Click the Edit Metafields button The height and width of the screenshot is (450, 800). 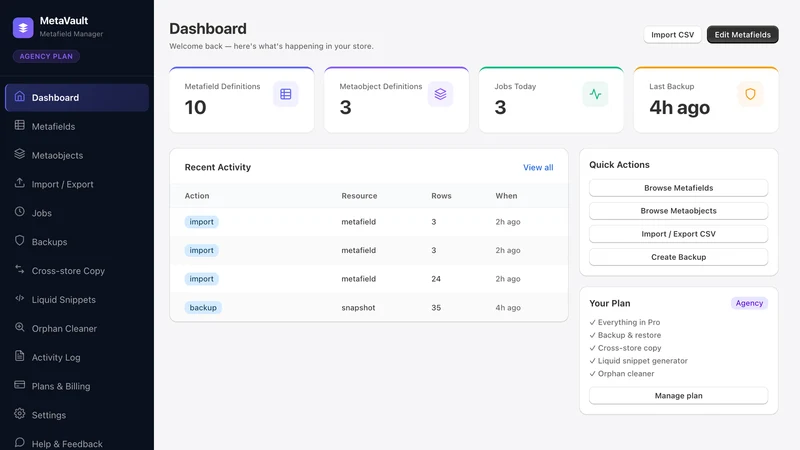coord(742,35)
